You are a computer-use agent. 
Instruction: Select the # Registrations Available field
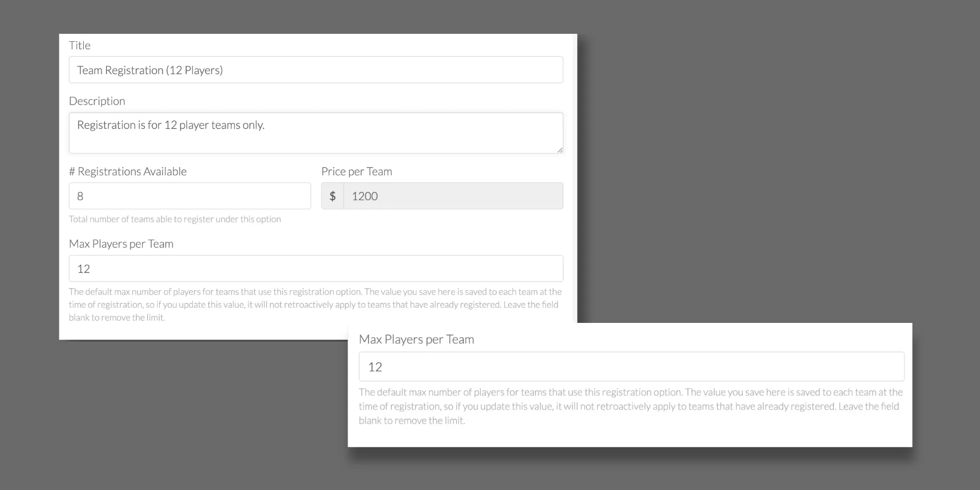(190, 196)
